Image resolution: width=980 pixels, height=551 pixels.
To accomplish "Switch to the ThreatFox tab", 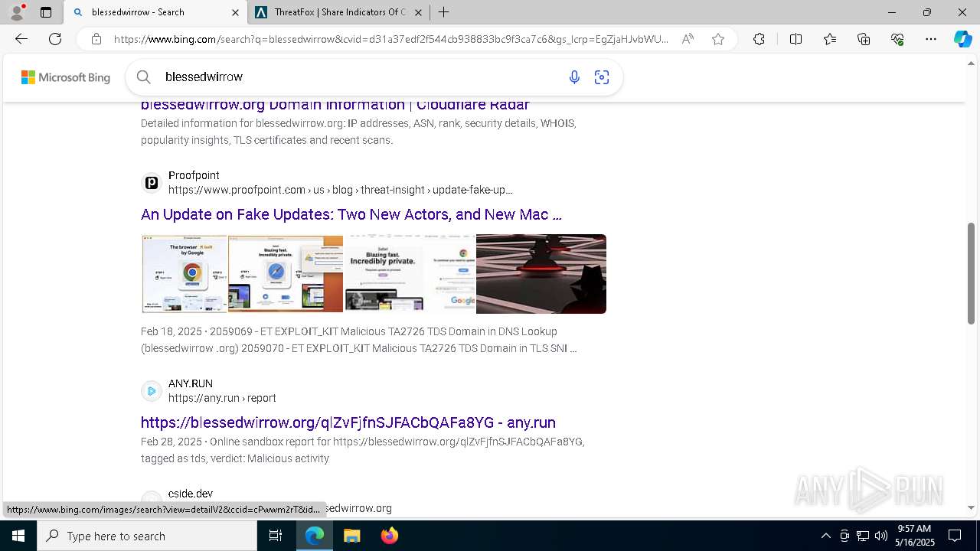I will (338, 12).
